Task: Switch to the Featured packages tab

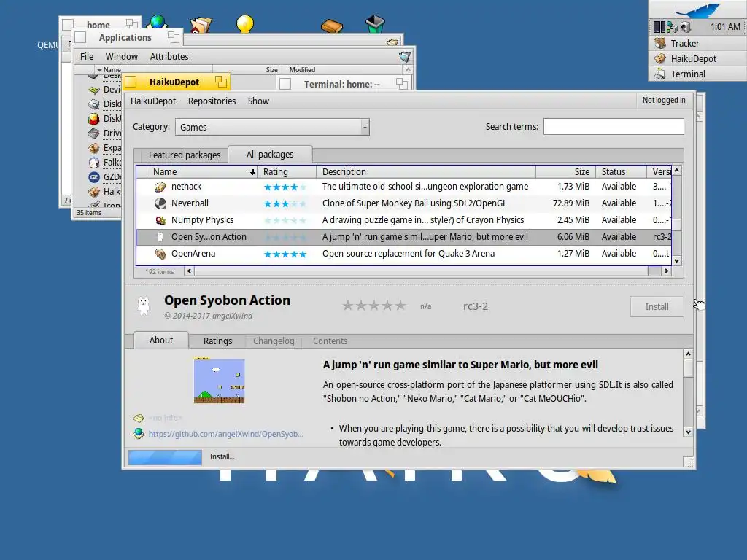Action: [185, 155]
